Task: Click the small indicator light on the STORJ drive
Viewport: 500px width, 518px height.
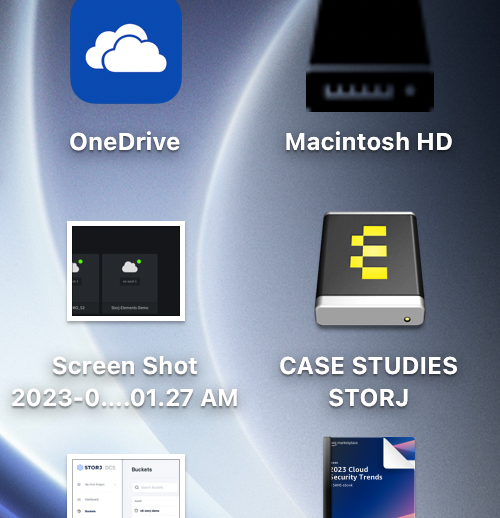Action: 407,319
